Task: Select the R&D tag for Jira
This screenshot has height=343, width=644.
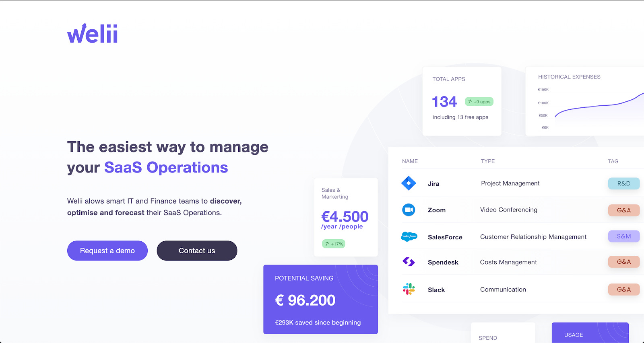Action: point(624,183)
